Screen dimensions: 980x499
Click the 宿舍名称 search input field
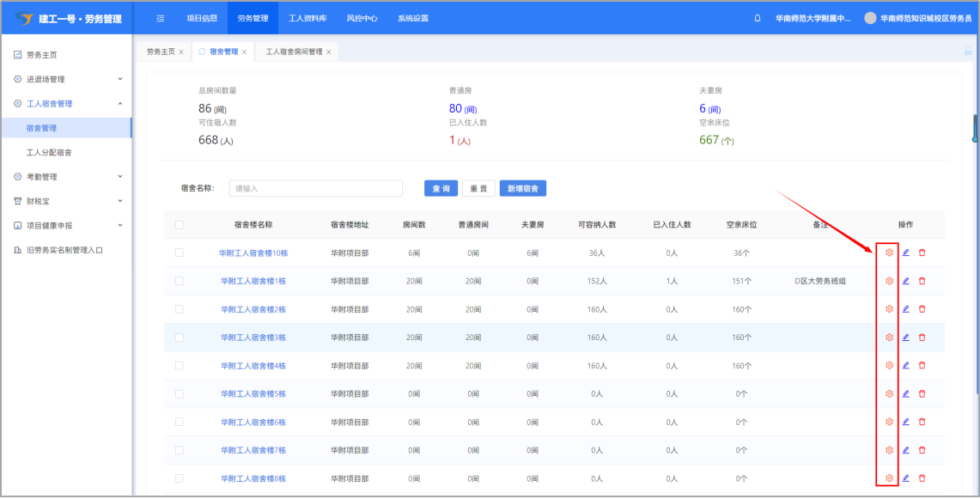(x=316, y=189)
